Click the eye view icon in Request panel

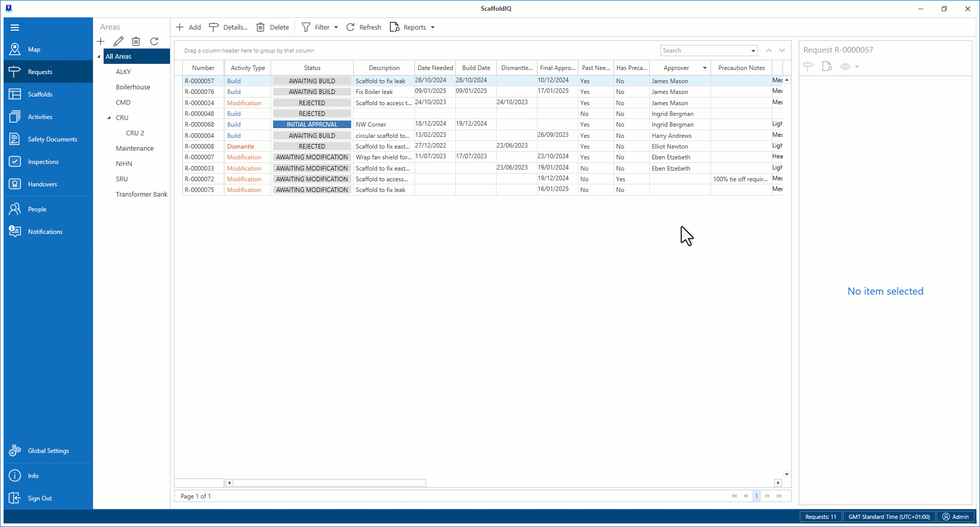click(845, 66)
